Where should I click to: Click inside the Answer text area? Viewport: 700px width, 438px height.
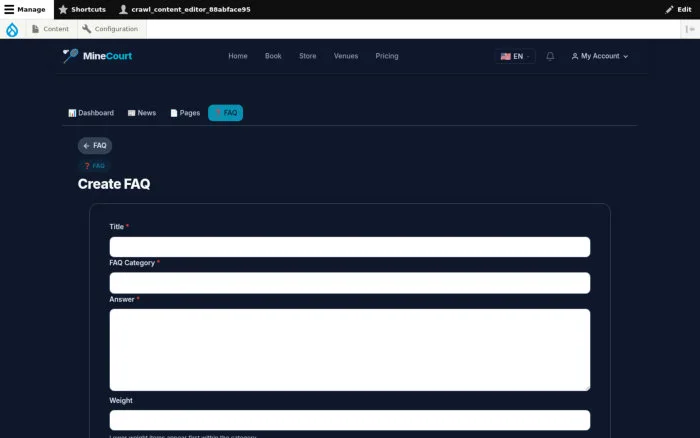coord(350,350)
